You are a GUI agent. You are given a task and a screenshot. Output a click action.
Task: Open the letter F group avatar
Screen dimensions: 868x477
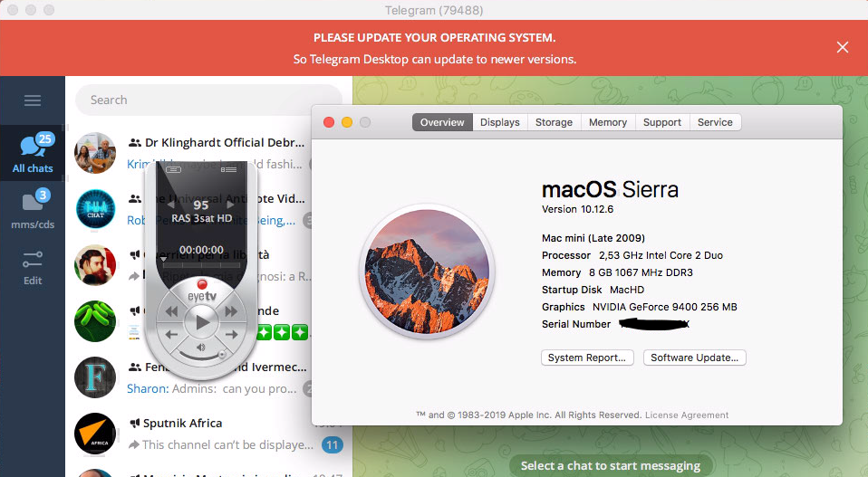coord(95,377)
